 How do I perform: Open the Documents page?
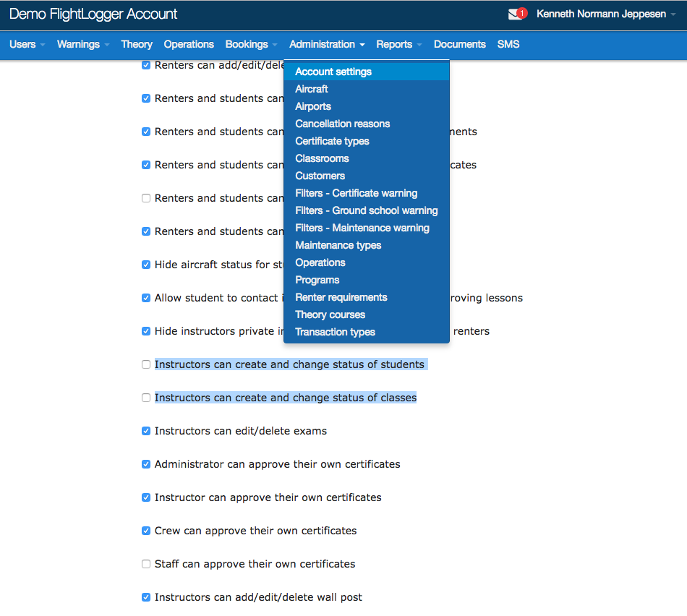coord(460,44)
